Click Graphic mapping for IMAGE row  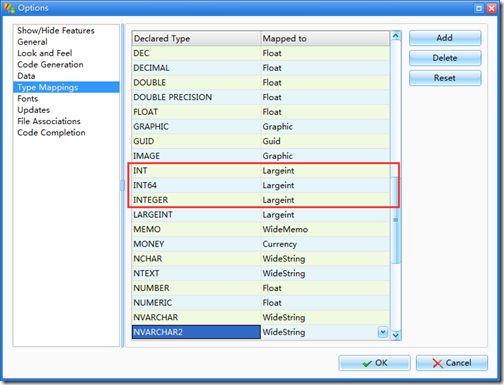click(x=325, y=156)
